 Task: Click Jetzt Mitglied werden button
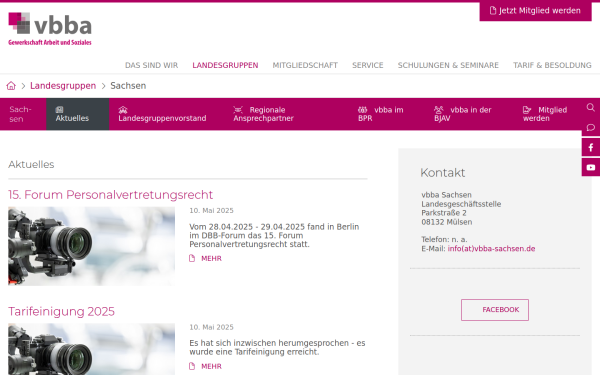click(x=535, y=11)
